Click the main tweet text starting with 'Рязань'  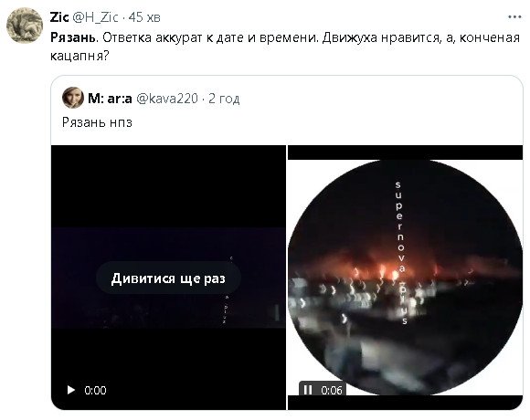(x=285, y=47)
